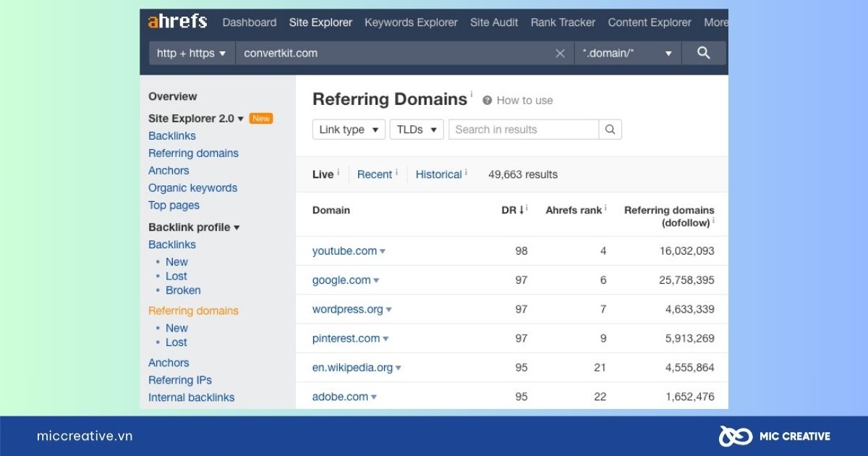
Task: Open Keywords Explorer in the top navigation
Action: coord(411,22)
